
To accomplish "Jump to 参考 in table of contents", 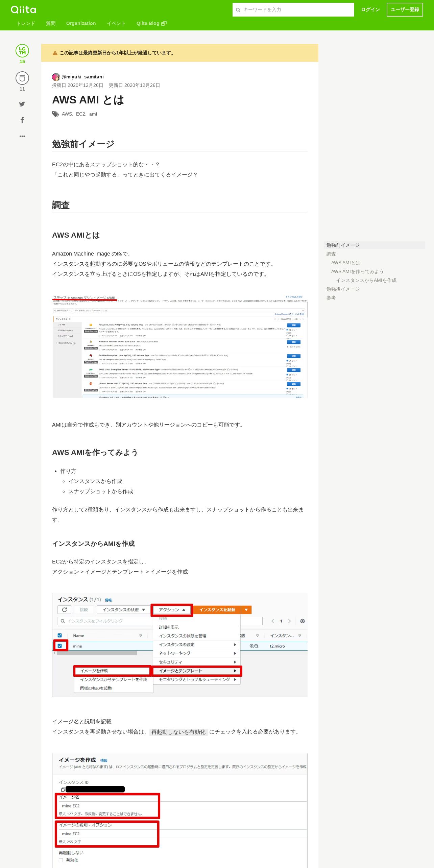I will click(x=331, y=298).
